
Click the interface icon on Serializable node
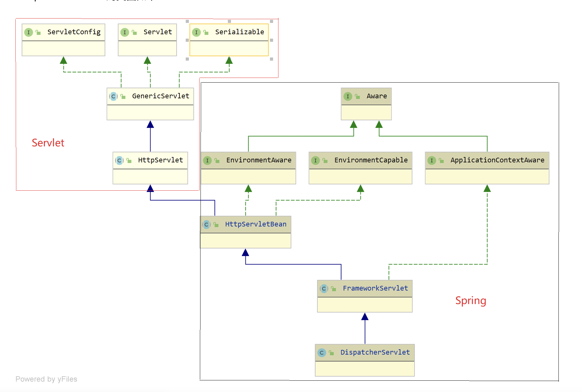pyautogui.click(x=196, y=32)
